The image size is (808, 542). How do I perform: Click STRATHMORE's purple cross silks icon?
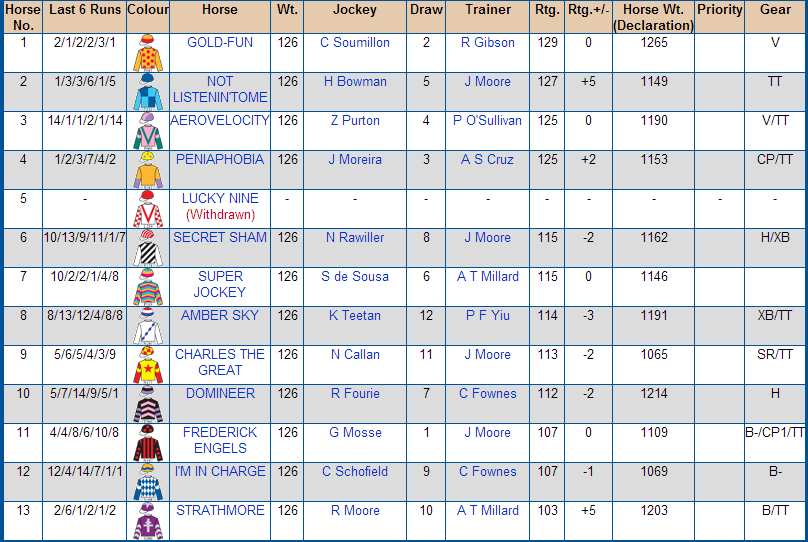(148, 521)
